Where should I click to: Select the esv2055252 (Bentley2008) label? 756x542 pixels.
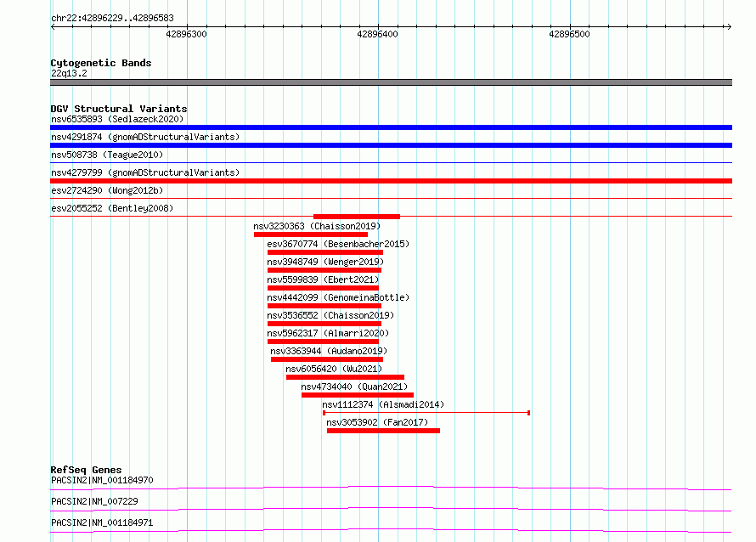(112, 208)
